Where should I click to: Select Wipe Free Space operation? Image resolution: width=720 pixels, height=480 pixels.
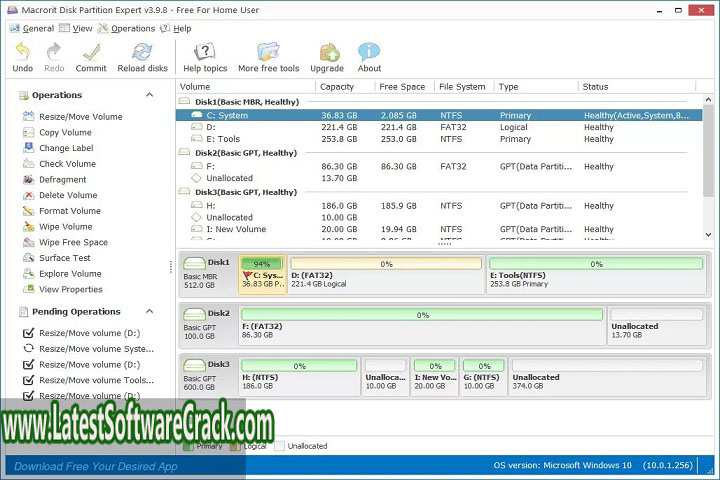point(65,242)
